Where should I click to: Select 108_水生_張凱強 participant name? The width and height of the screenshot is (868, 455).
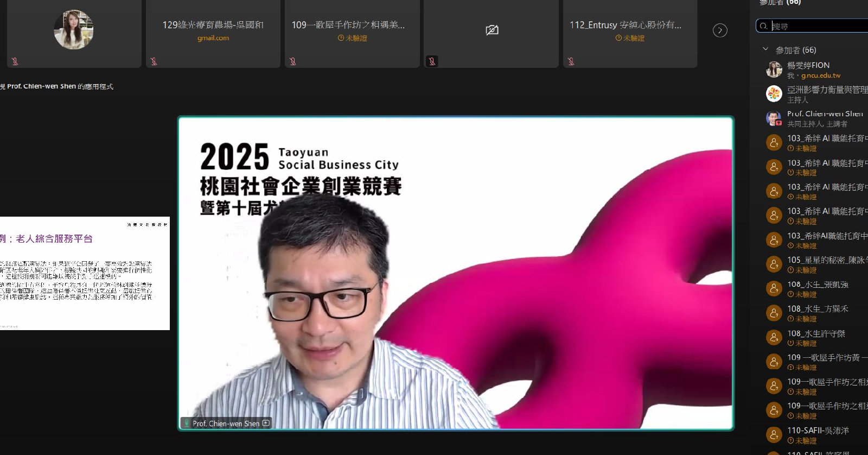(818, 285)
